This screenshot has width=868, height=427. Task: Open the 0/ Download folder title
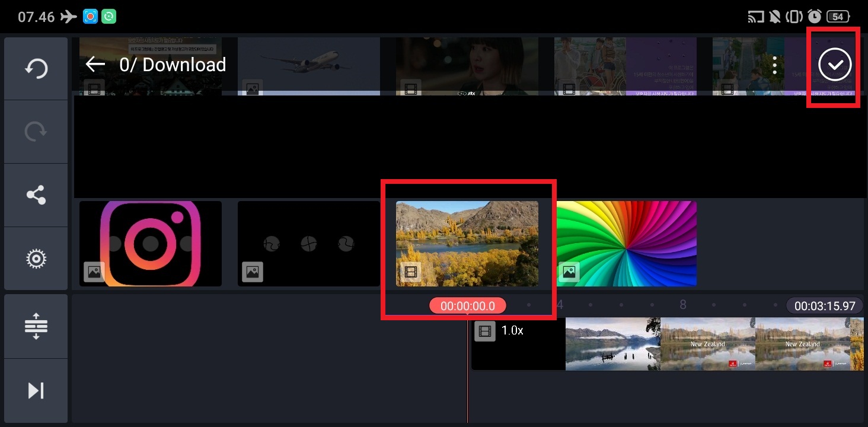pos(173,65)
